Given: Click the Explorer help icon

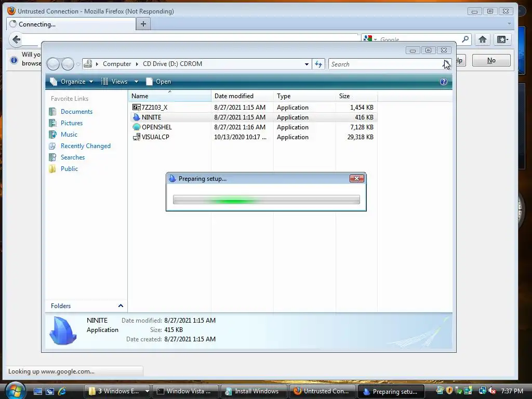Looking at the screenshot, I should click(x=444, y=82).
